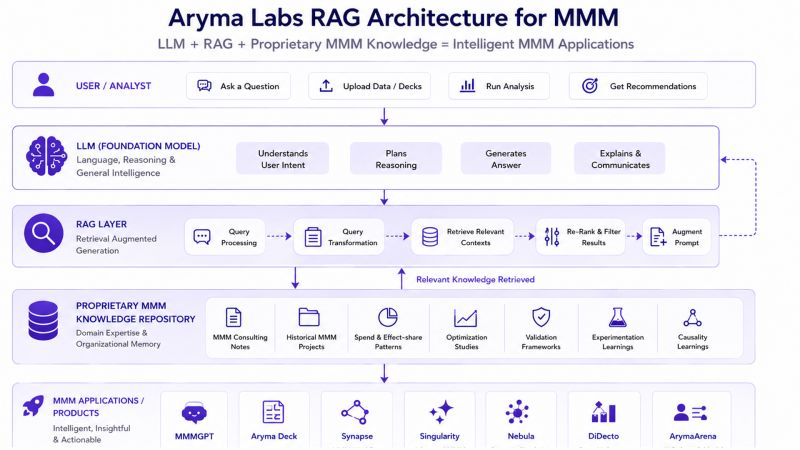This screenshot has height=450, width=800.
Task: Click the MMM Applications rocket icon
Action: point(33,406)
